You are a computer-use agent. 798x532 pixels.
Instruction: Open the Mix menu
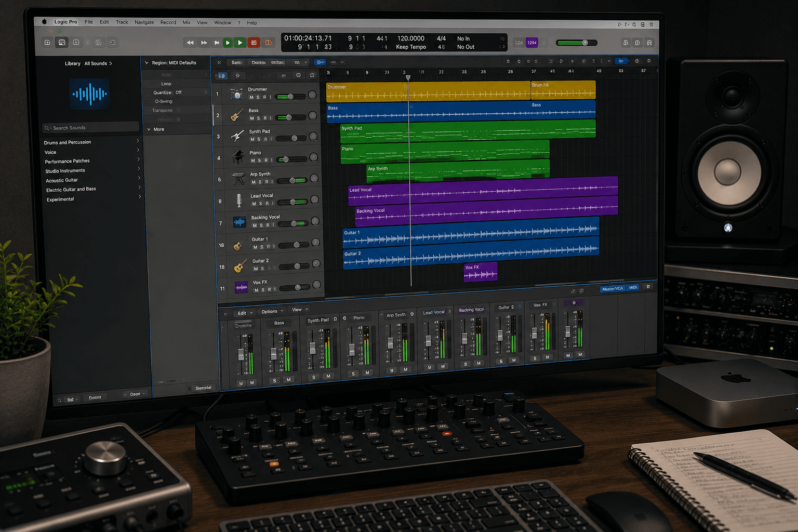point(187,22)
